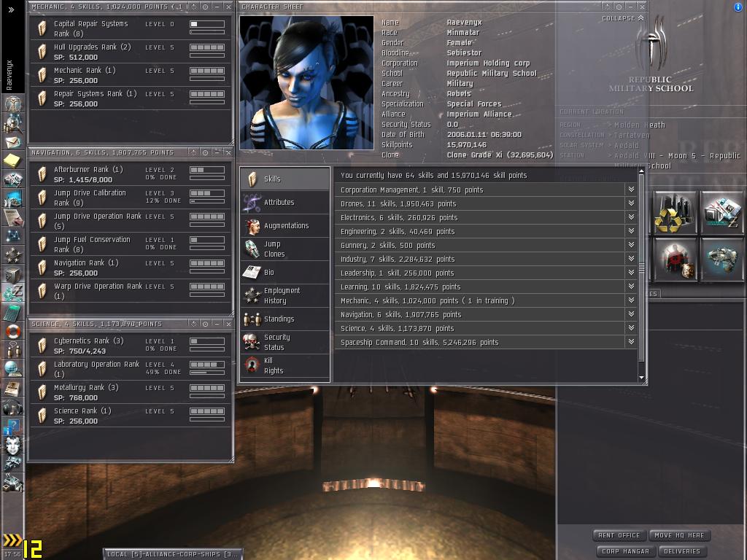Open the star map constellation icon
The image size is (747, 560).
pos(13,236)
